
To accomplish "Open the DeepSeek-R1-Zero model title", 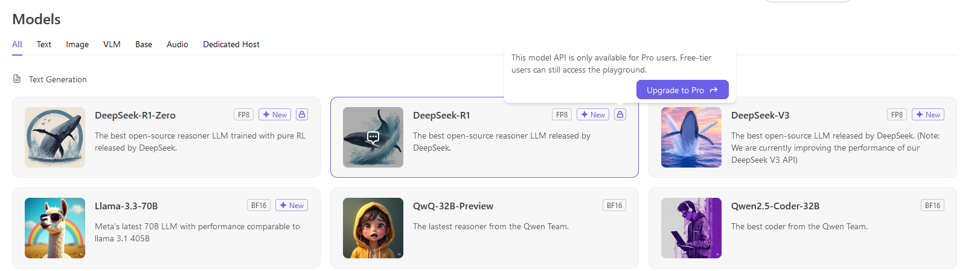I will tap(135, 115).
